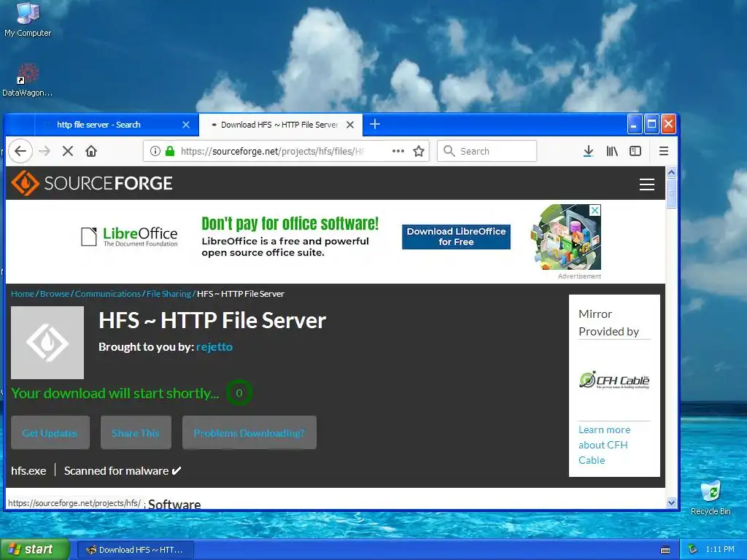The width and height of the screenshot is (747, 560).
Task: Close the LibreOffice advertisement
Action: pyautogui.click(x=595, y=210)
